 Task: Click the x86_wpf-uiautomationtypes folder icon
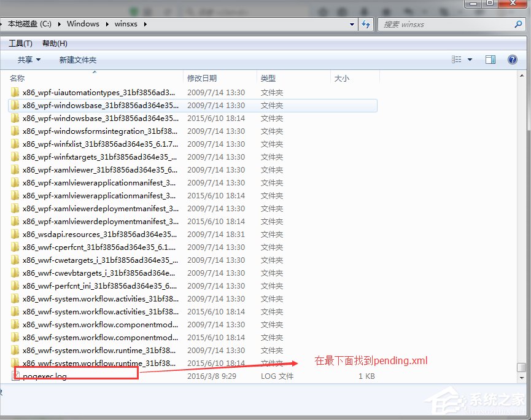click(15, 92)
